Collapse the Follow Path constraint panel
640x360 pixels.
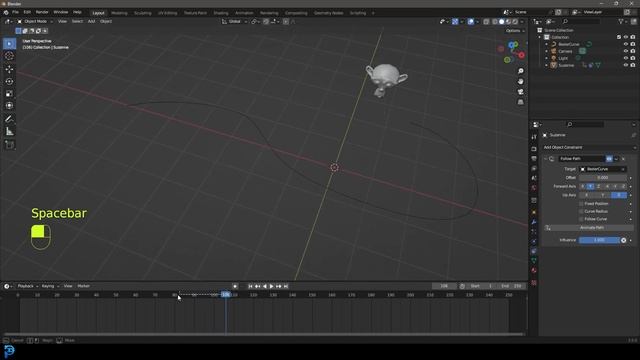point(545,159)
